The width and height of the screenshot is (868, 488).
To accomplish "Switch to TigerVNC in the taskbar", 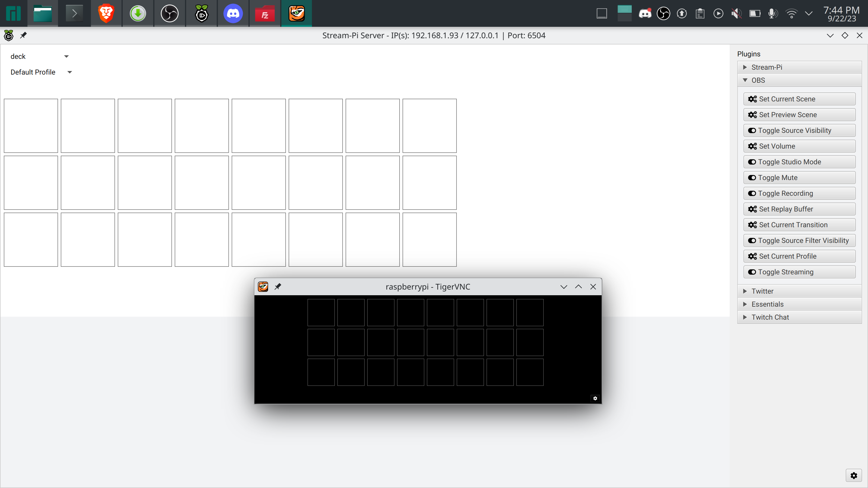I will click(296, 14).
